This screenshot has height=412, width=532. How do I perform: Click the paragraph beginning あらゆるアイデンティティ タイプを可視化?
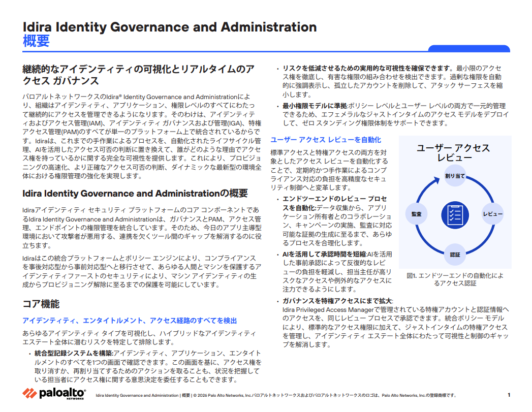(139, 338)
